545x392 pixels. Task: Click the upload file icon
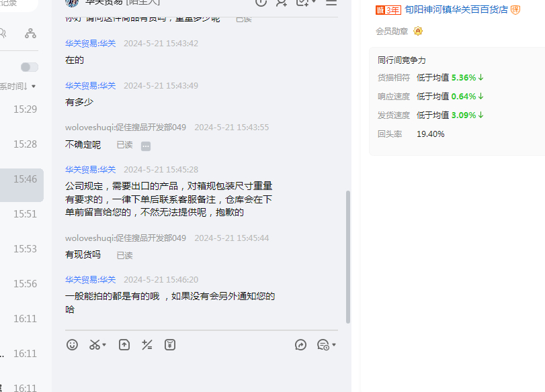(124, 344)
